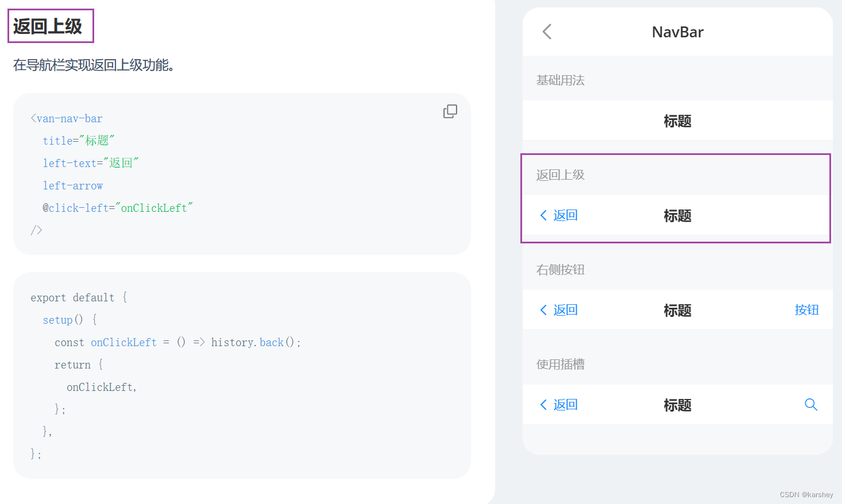Click the 使用插槽 demo label
This screenshot has width=842, height=504.
tap(561, 365)
